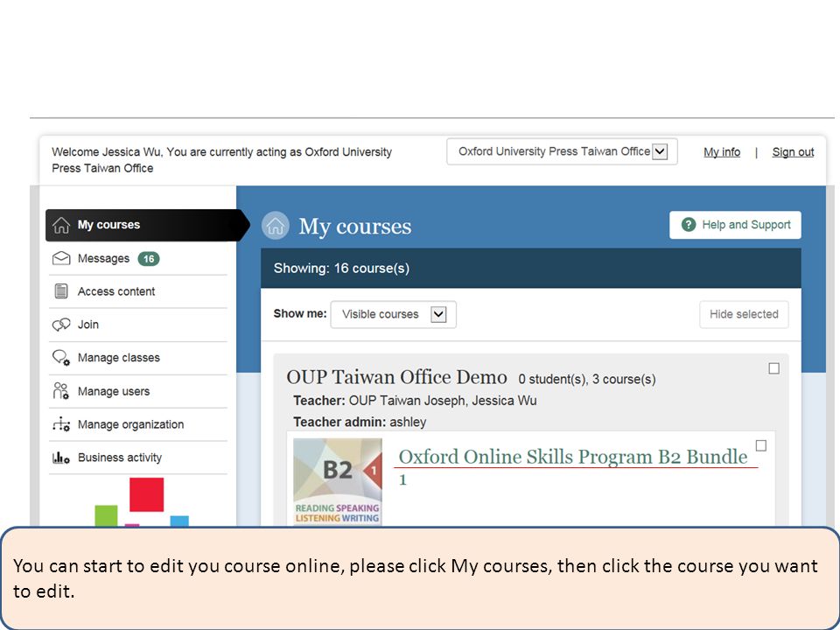Image resolution: width=840 pixels, height=630 pixels.
Task: Click the Join speech bubbles icon
Action: 61,325
